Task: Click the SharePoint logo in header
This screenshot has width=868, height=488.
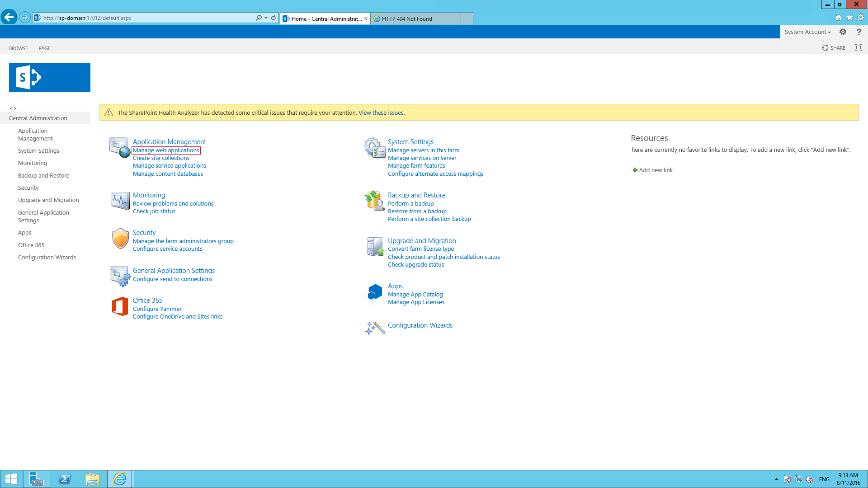Action: click(x=50, y=77)
